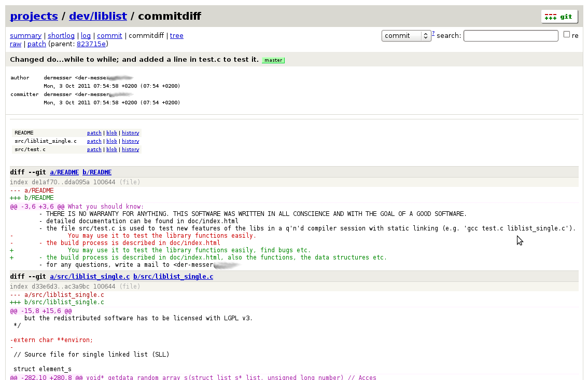Screen dimensions: 588x380
Task: Click a/README in diff header
Action: [x=64, y=172]
